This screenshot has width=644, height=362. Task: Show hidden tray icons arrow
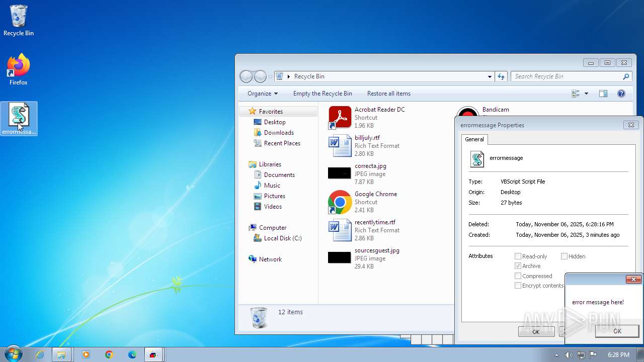click(x=556, y=354)
